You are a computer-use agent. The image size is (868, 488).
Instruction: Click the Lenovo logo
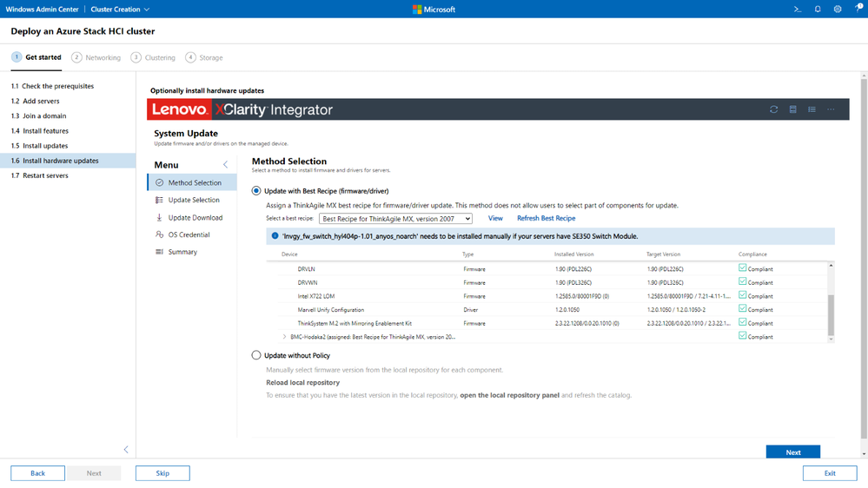(179, 109)
